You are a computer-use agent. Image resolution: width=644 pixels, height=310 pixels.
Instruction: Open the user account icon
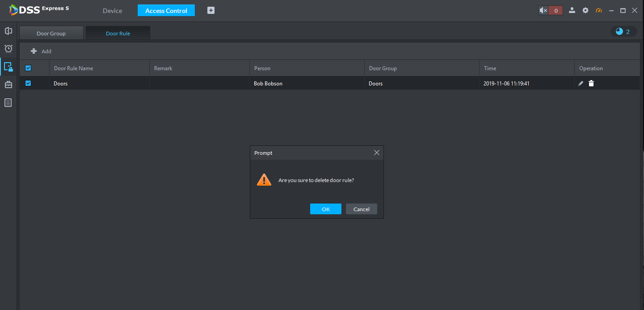pos(572,10)
